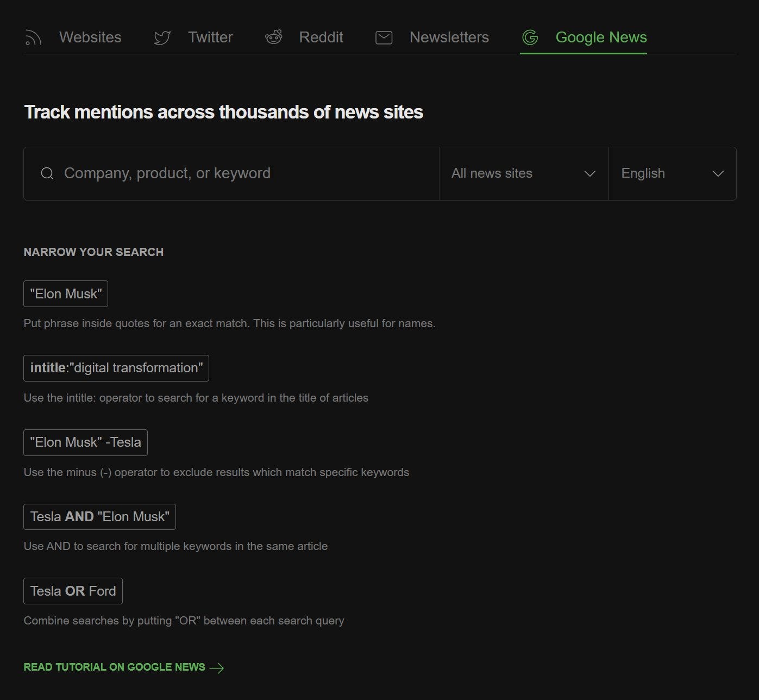Click the Track mentions across thousands heading
Screen dimensions: 759x700
click(x=224, y=112)
